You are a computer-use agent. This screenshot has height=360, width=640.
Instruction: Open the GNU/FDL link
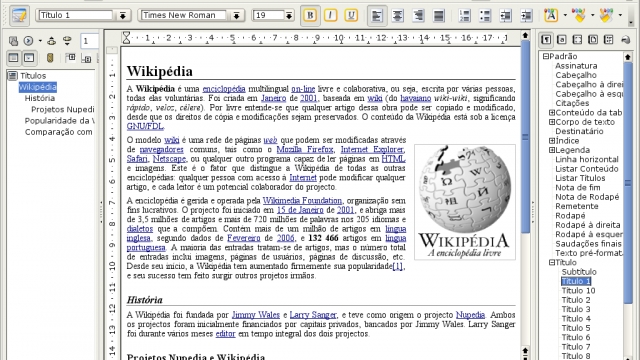click(145, 126)
